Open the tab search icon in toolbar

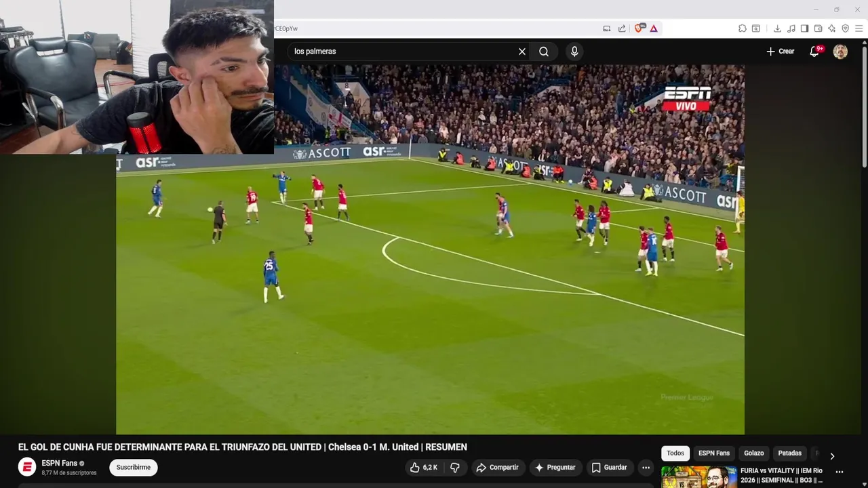[x=756, y=28]
